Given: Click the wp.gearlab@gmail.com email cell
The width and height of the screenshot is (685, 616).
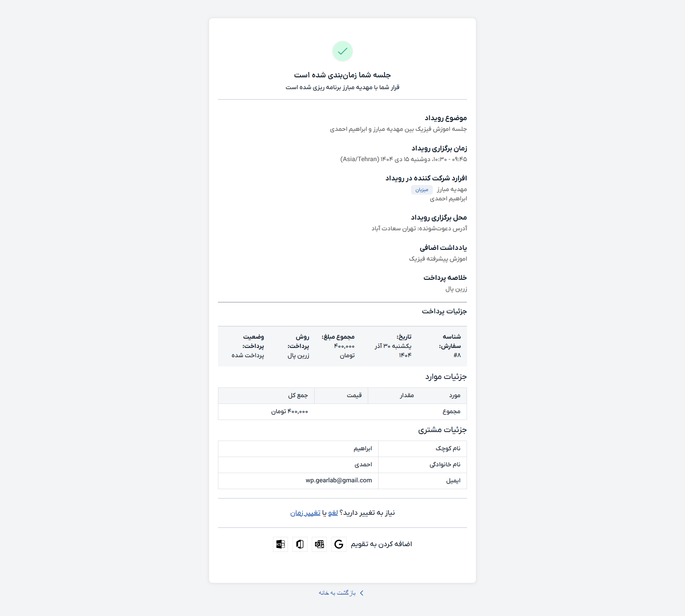Looking at the screenshot, I should [339, 481].
